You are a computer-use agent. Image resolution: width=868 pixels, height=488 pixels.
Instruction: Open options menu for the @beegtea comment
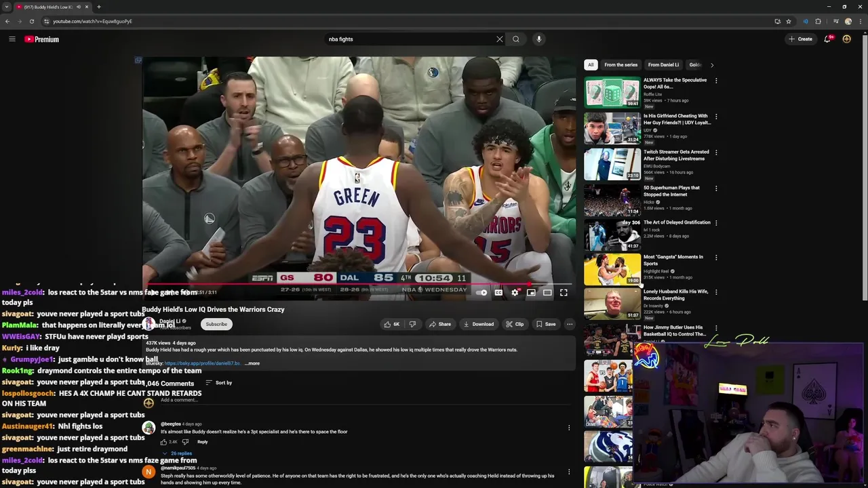(569, 428)
